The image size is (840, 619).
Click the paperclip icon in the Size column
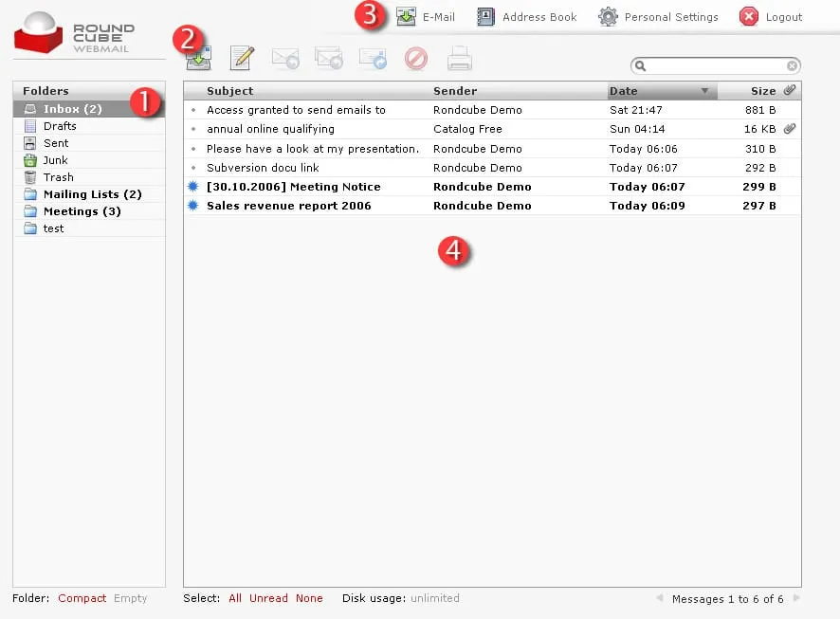(791, 90)
